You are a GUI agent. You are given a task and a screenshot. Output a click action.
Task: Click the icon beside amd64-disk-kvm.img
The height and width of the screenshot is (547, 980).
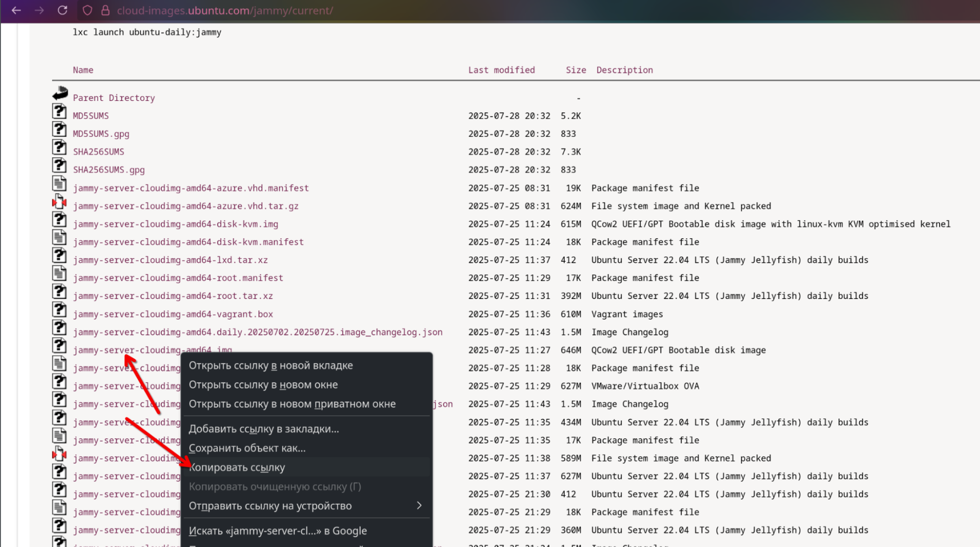59,219
